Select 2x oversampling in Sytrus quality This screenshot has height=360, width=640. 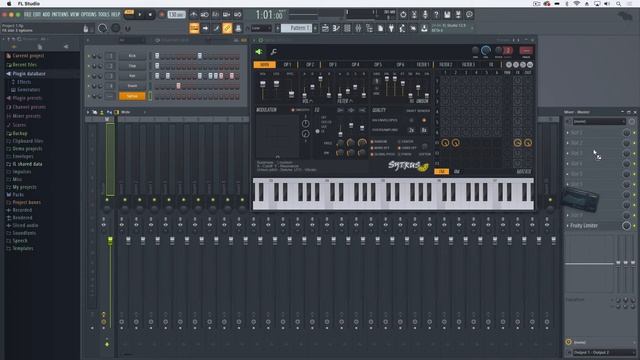[x=411, y=130]
